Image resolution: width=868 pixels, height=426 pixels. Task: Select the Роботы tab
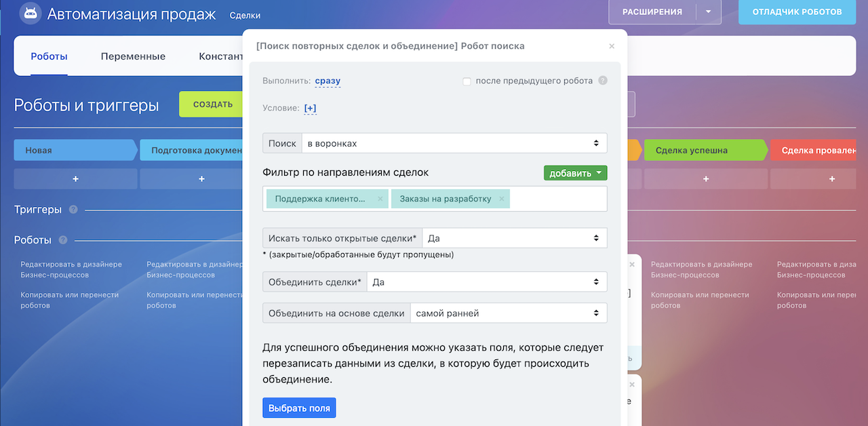click(49, 56)
